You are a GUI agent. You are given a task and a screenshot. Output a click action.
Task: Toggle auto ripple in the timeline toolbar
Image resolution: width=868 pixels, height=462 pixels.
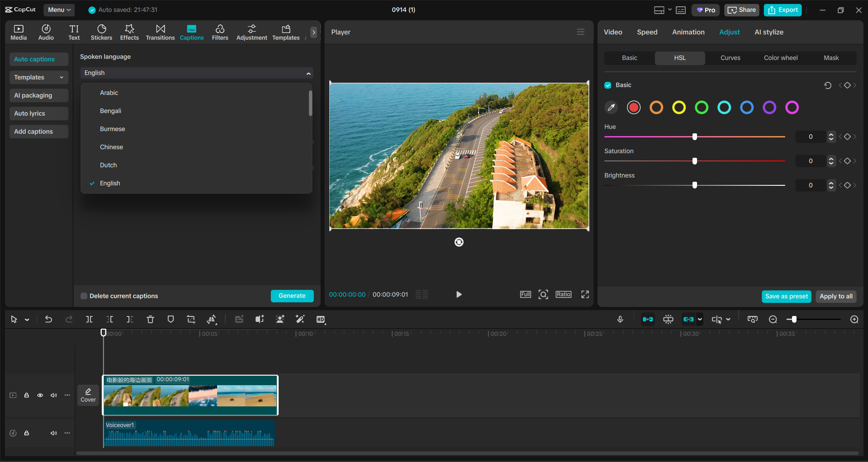[648, 319]
